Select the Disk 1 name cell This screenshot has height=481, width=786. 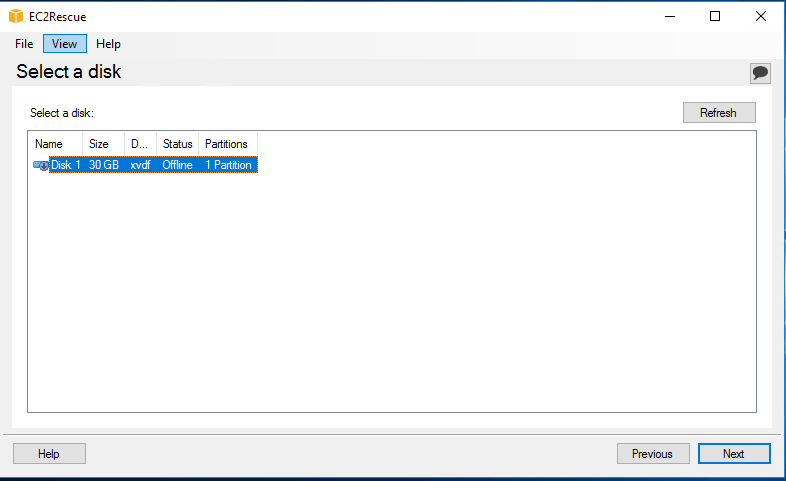coord(66,165)
